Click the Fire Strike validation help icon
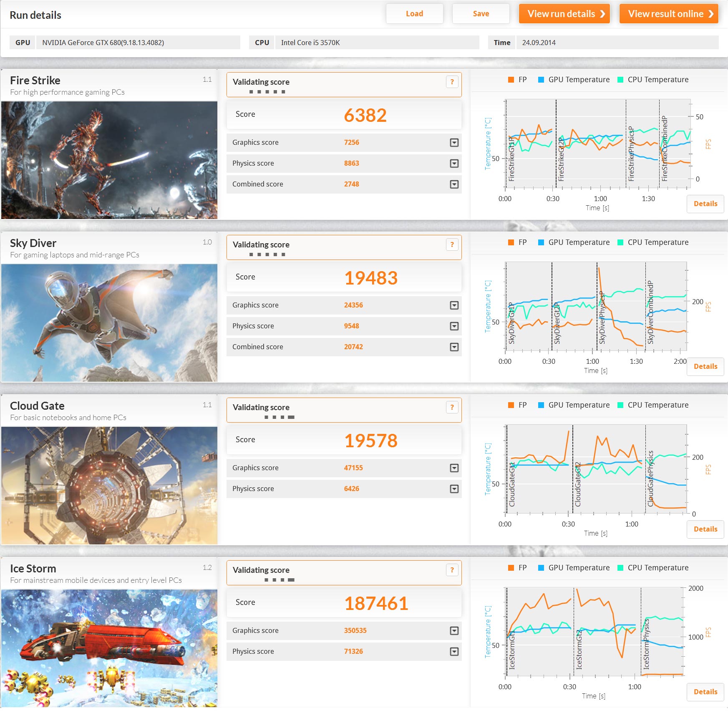 [x=452, y=82]
